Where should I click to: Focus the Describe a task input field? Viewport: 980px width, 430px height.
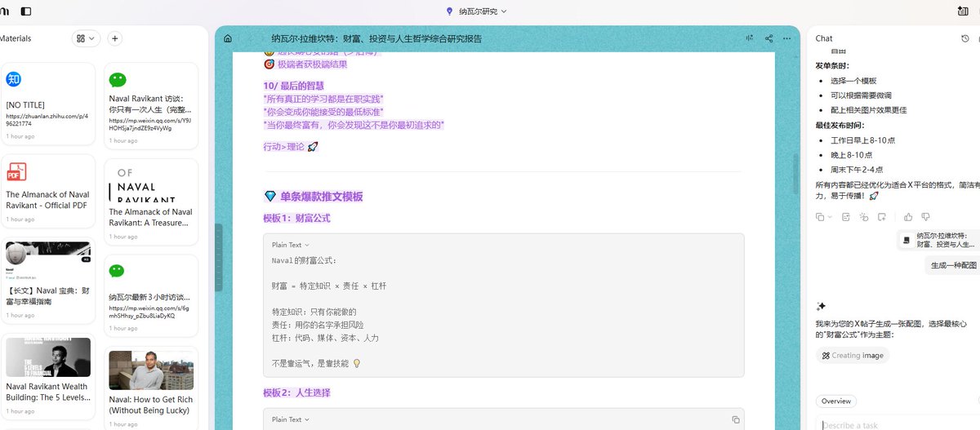(x=898, y=424)
